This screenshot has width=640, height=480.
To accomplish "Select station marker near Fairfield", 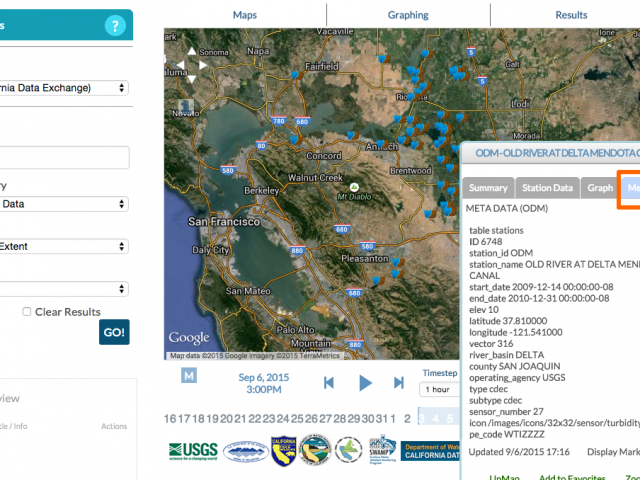I will tap(295, 75).
